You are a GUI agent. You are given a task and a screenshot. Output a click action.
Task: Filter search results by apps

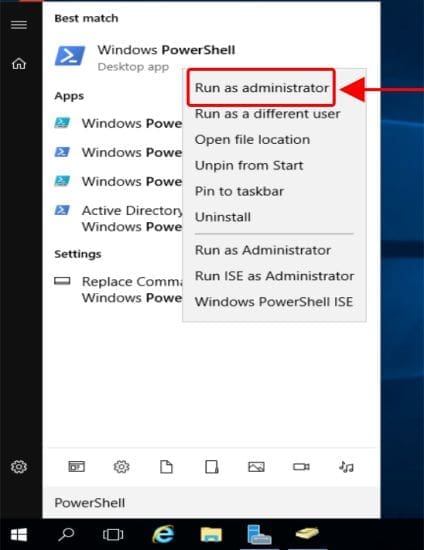pos(76,467)
